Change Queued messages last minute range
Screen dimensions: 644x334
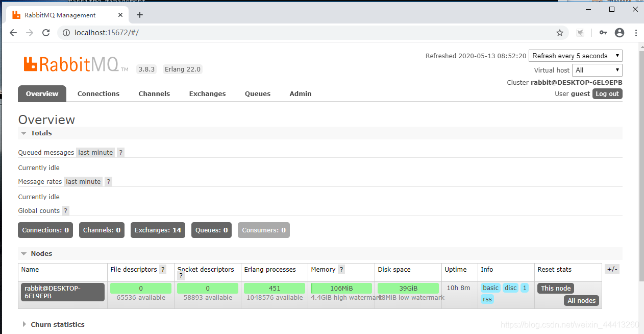[95, 152]
